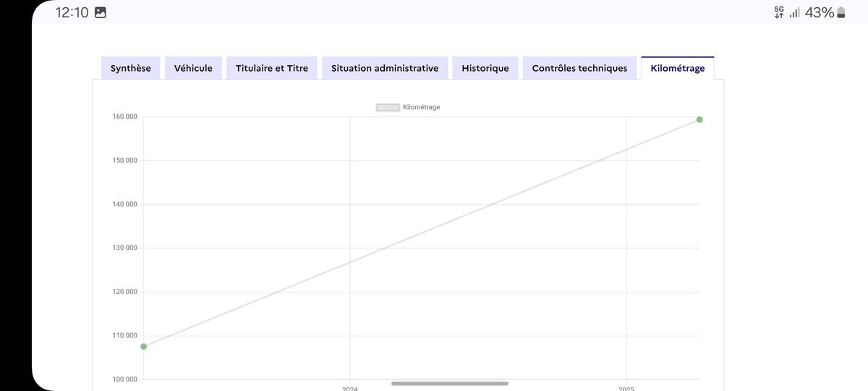868x391 pixels.
Task: Show the Historique tab
Action: tap(485, 68)
